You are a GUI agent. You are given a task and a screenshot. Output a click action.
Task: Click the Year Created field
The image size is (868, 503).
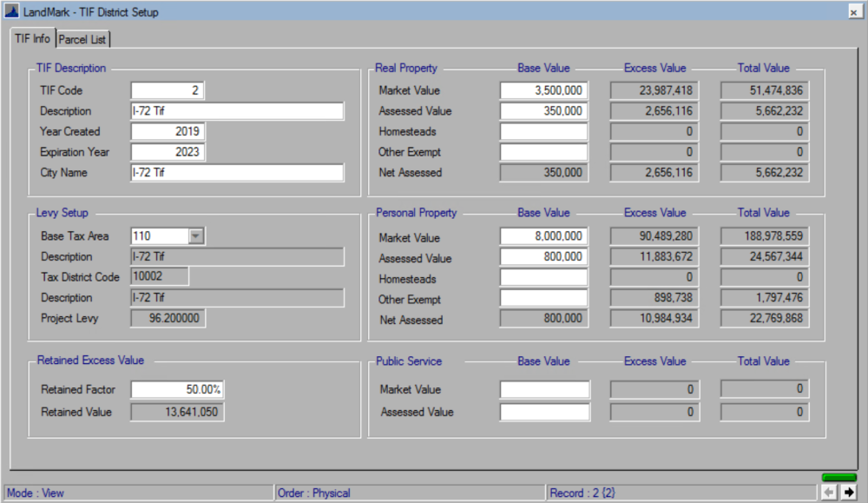[167, 131]
